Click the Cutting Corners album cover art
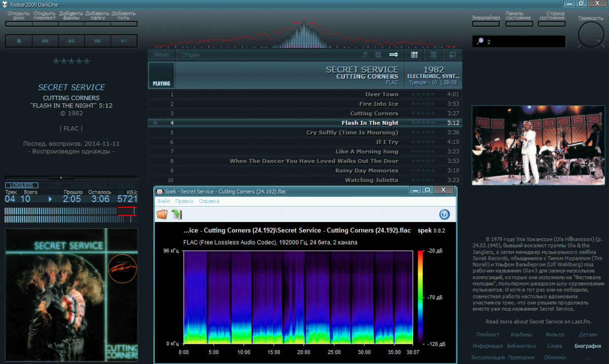 [72, 295]
